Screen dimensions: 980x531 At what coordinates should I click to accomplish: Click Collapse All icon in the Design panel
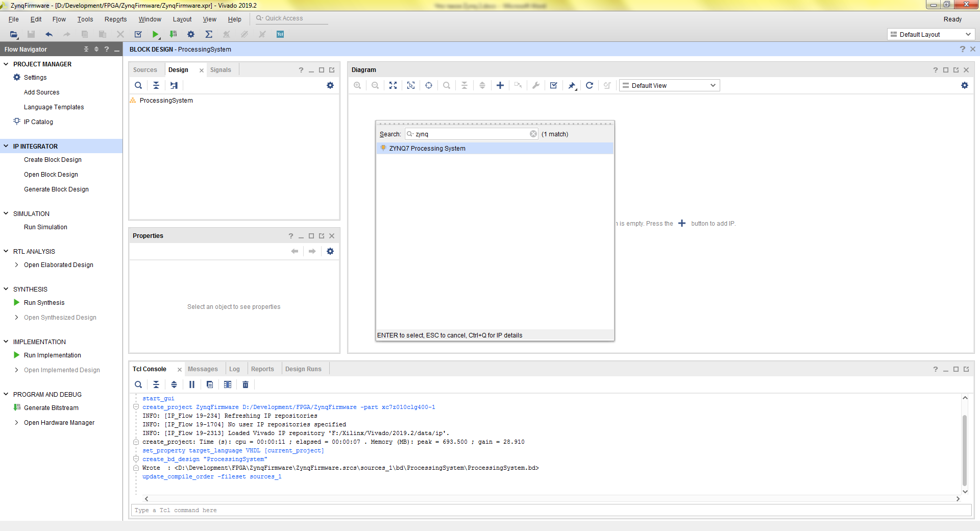click(156, 85)
